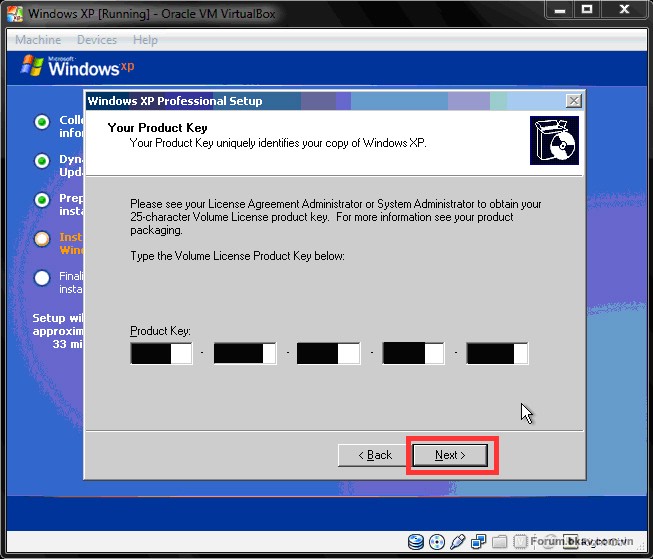
Task: Click 'Type the Volume License Product Key below' text
Action: [237, 256]
